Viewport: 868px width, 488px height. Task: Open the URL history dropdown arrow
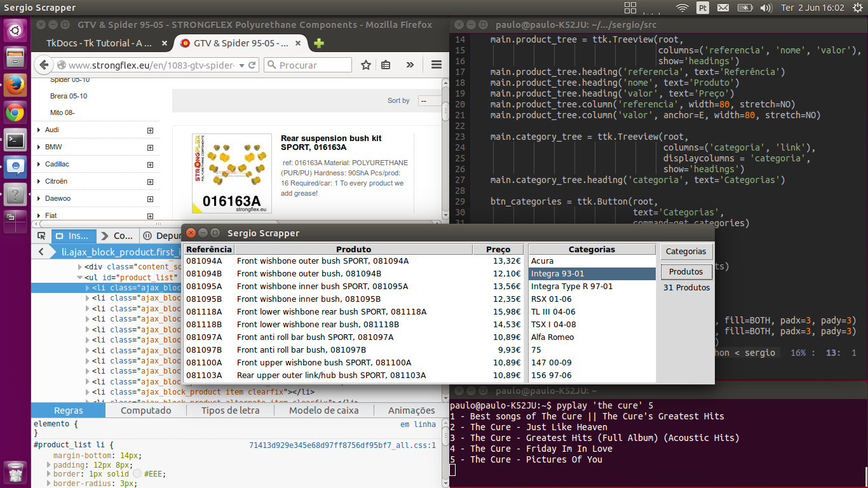coord(240,65)
